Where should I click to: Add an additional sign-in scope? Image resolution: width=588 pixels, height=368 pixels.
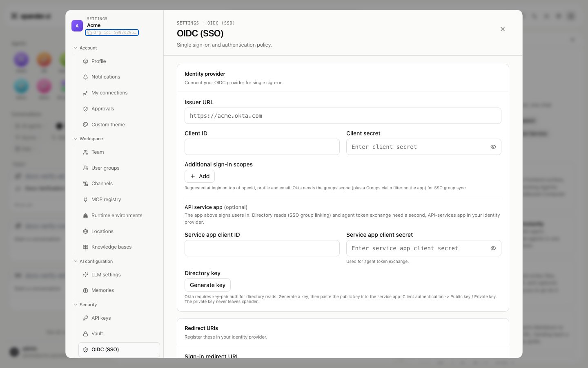click(200, 176)
